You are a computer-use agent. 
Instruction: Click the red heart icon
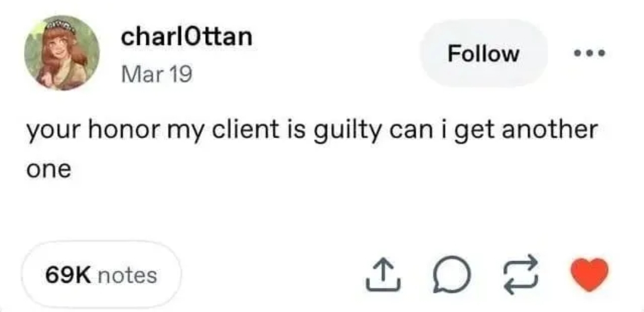click(x=590, y=274)
